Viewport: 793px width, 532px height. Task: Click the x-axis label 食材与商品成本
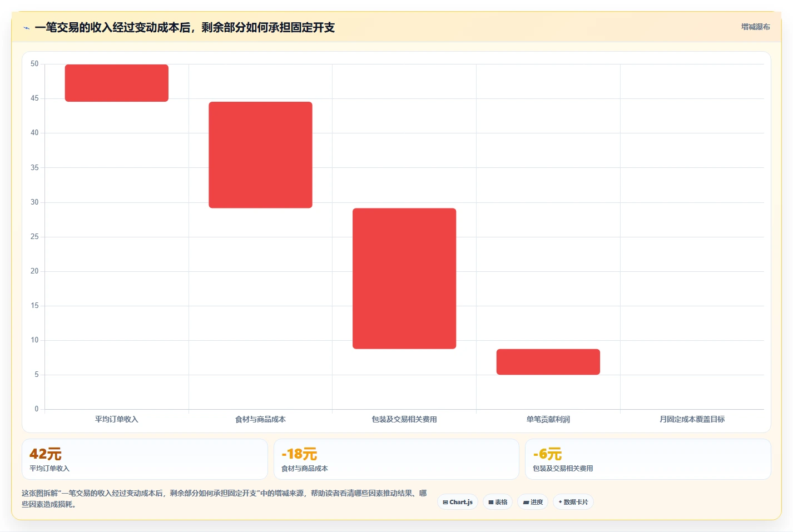click(260, 419)
